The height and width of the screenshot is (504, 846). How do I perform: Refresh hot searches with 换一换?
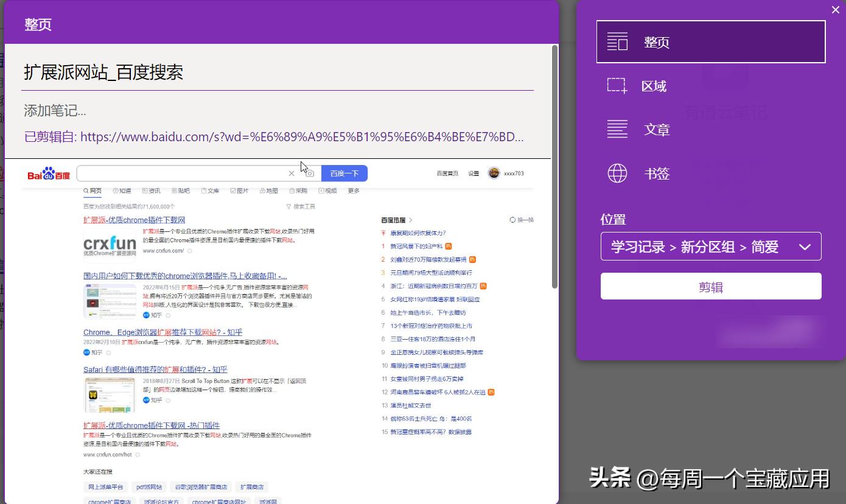coord(522,220)
